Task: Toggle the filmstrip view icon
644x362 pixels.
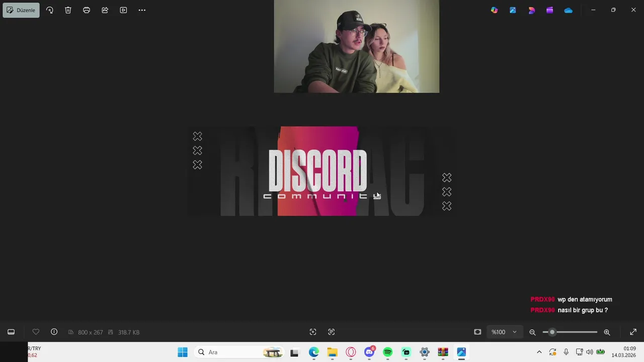Action: pyautogui.click(x=11, y=332)
